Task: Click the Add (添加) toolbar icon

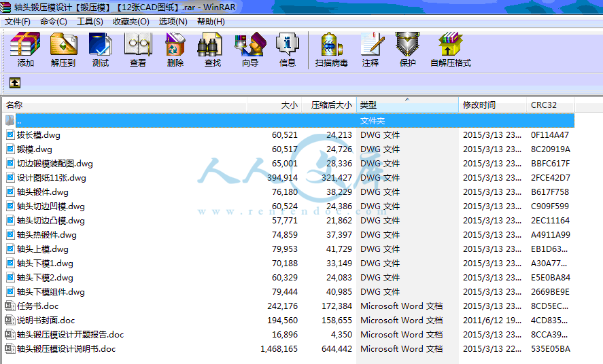Action: point(25,49)
